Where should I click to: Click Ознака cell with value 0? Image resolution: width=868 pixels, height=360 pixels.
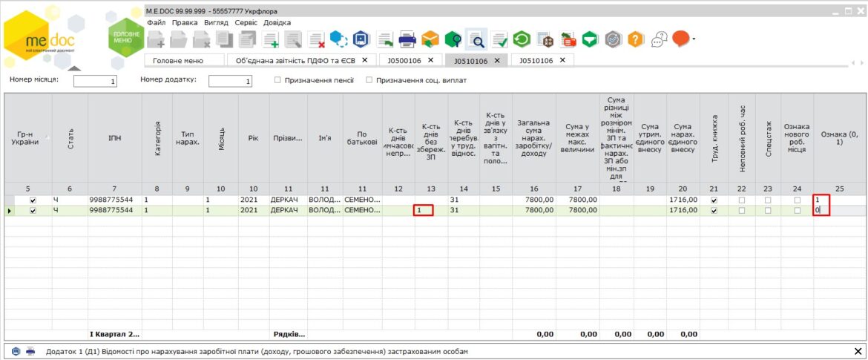tap(840, 211)
